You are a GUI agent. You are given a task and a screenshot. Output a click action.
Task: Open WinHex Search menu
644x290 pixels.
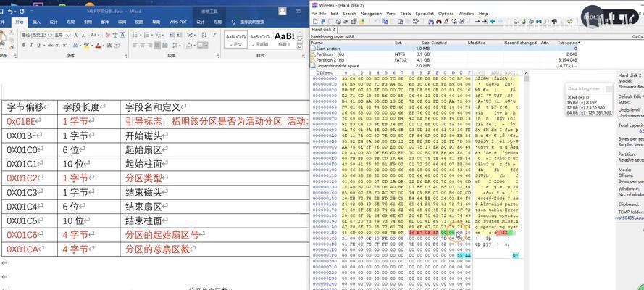pyautogui.click(x=349, y=14)
